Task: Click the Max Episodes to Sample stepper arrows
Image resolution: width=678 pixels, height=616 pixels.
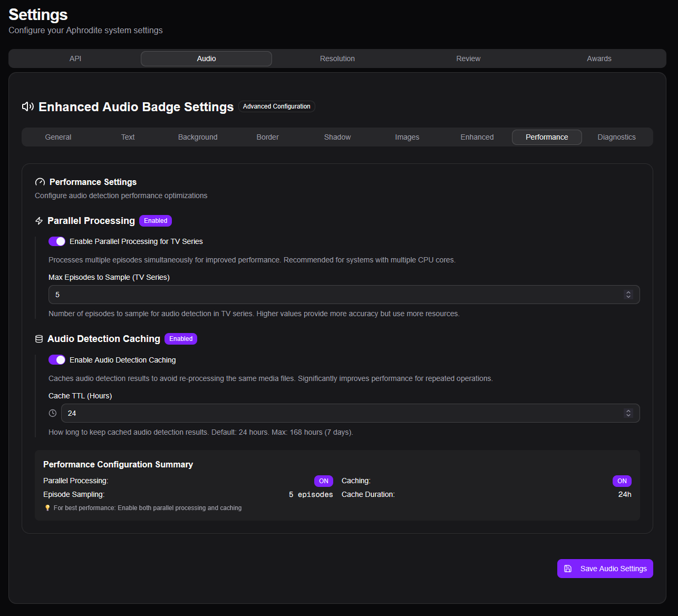Action: click(x=628, y=295)
